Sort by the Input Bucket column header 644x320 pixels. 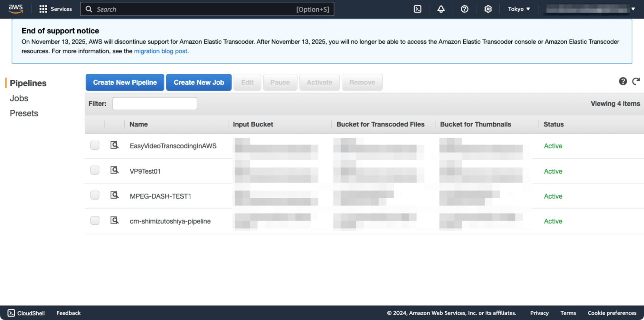point(253,124)
